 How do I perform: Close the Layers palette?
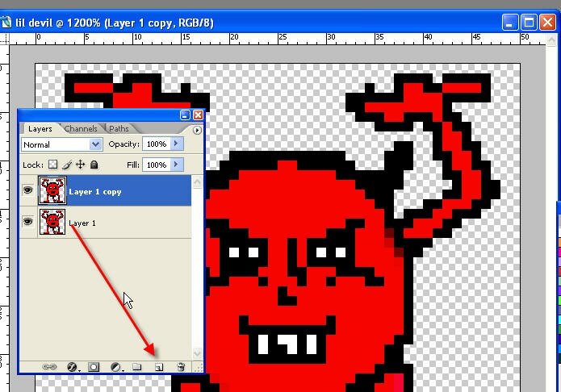pos(198,115)
